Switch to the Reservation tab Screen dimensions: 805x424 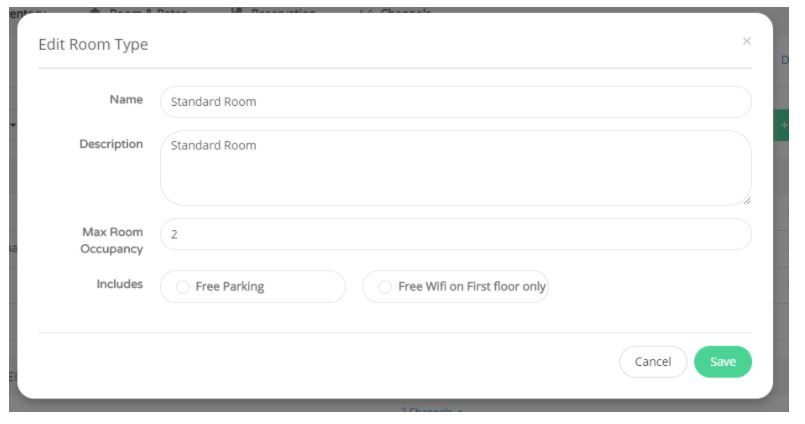coord(283,10)
